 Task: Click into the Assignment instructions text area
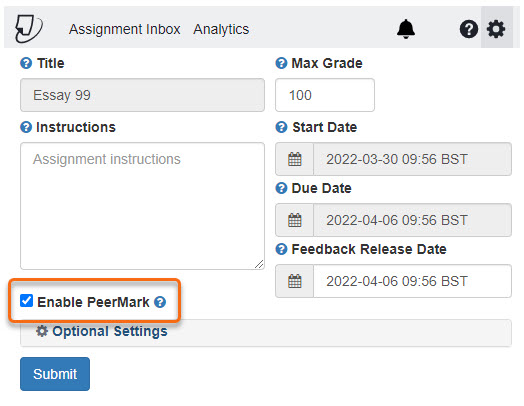[142, 206]
